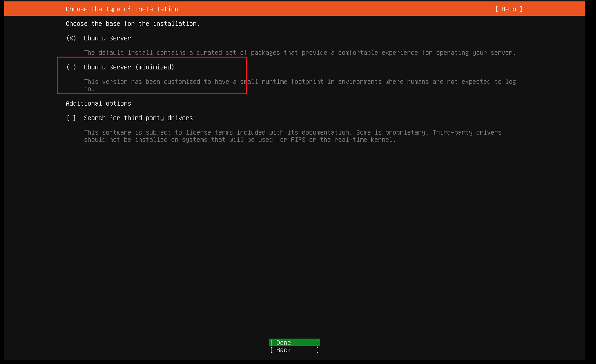Go to previous screen with Back

point(295,350)
